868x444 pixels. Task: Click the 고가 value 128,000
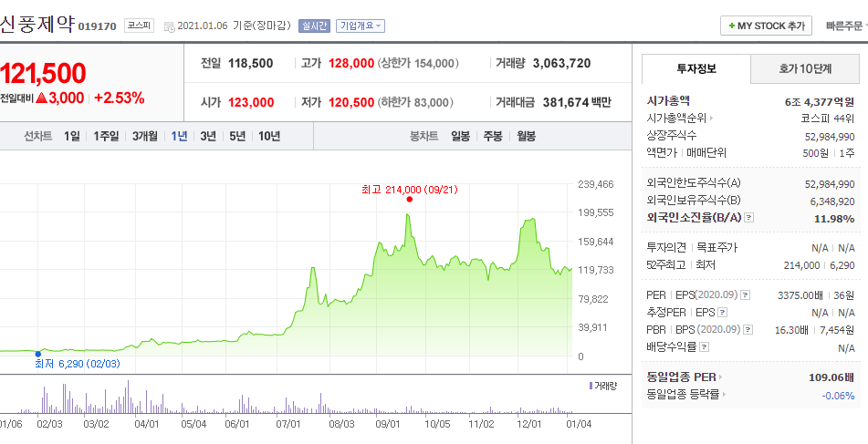pos(351,63)
